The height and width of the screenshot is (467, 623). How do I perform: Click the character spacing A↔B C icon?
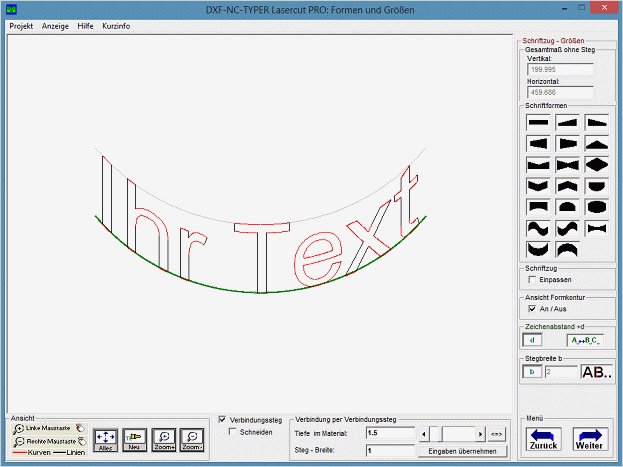[x=585, y=341]
